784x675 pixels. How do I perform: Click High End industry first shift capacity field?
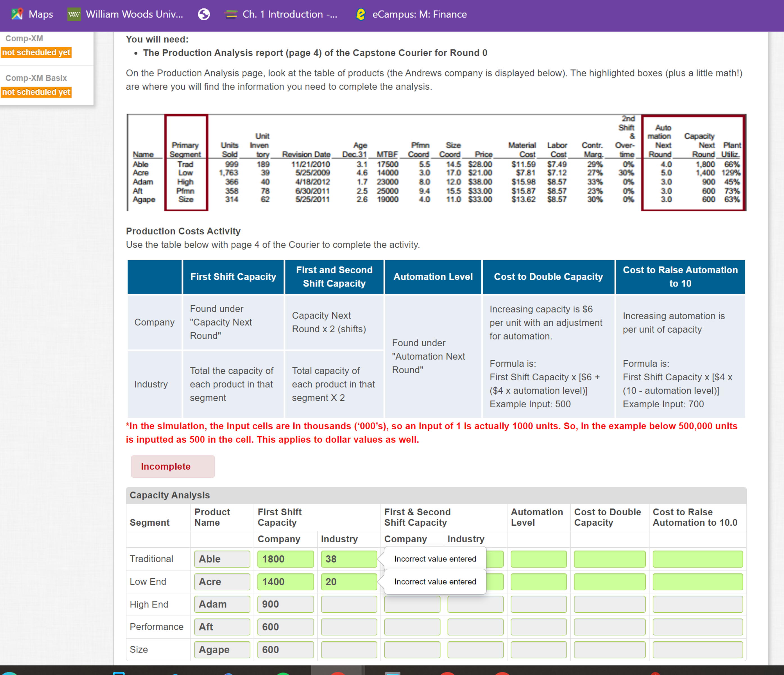click(348, 604)
